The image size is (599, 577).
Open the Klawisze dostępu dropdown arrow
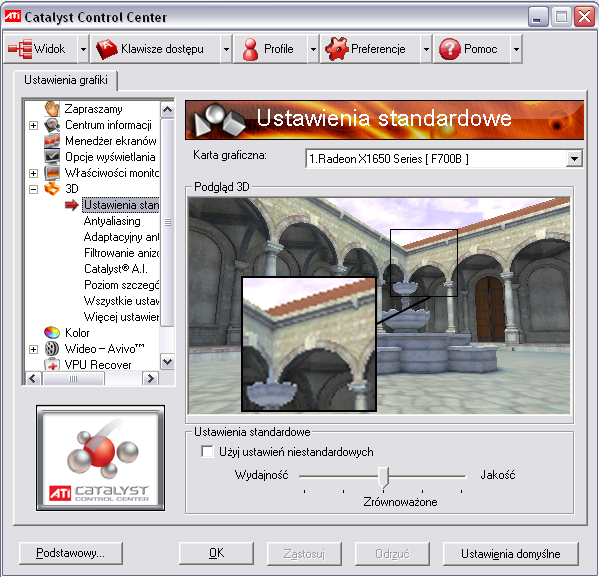pos(226,49)
